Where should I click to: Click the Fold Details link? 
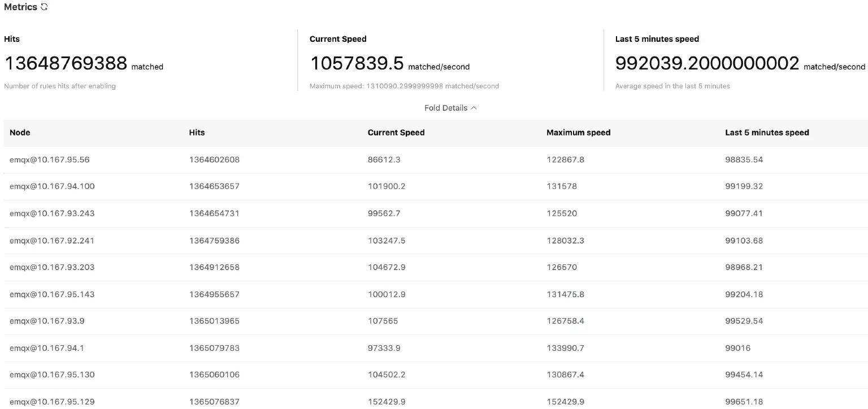(x=445, y=107)
